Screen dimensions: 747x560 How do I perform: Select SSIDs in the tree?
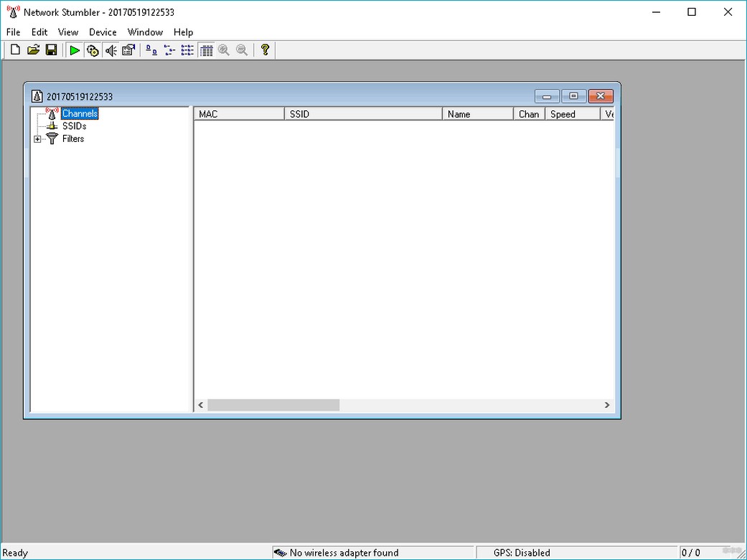(x=75, y=126)
